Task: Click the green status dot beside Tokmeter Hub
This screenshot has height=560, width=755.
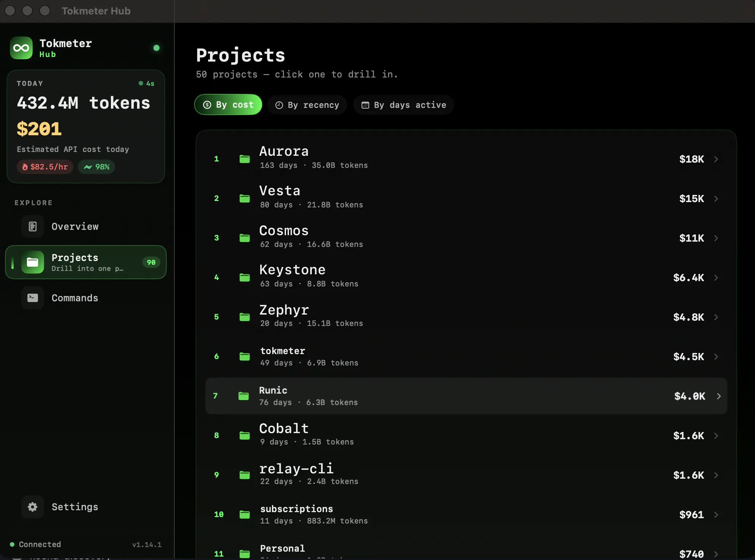Action: (156, 48)
